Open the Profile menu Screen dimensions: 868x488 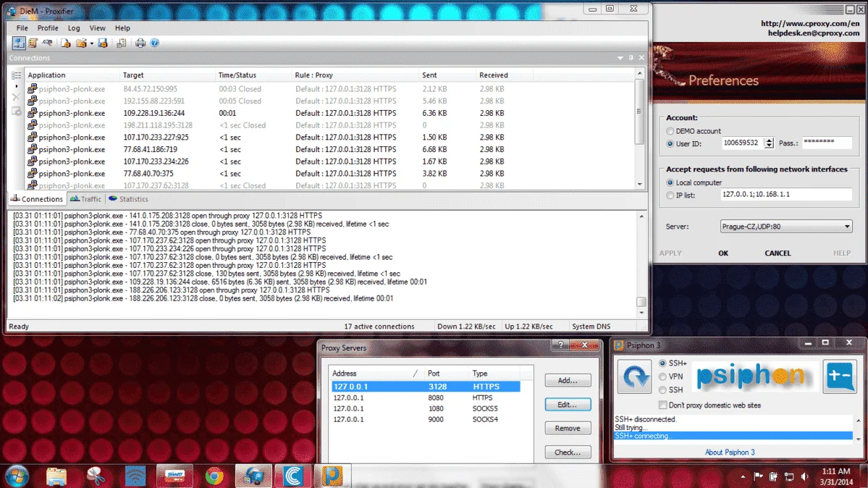point(48,28)
